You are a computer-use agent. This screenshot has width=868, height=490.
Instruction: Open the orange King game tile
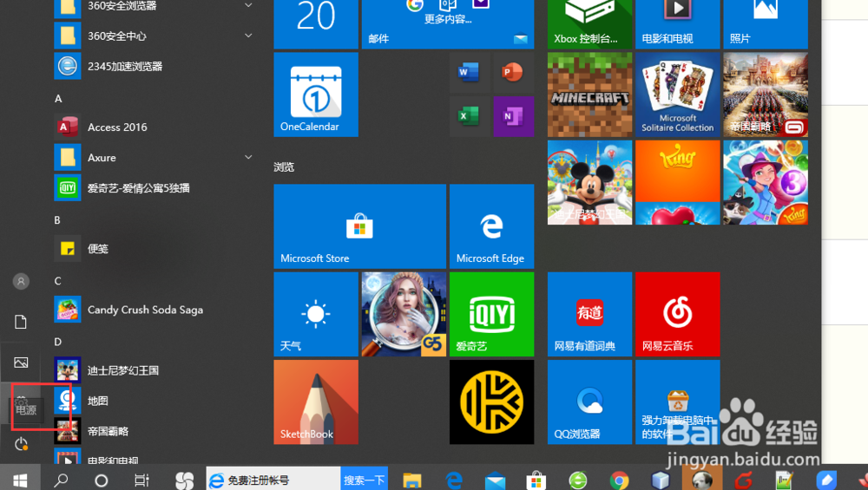click(678, 182)
